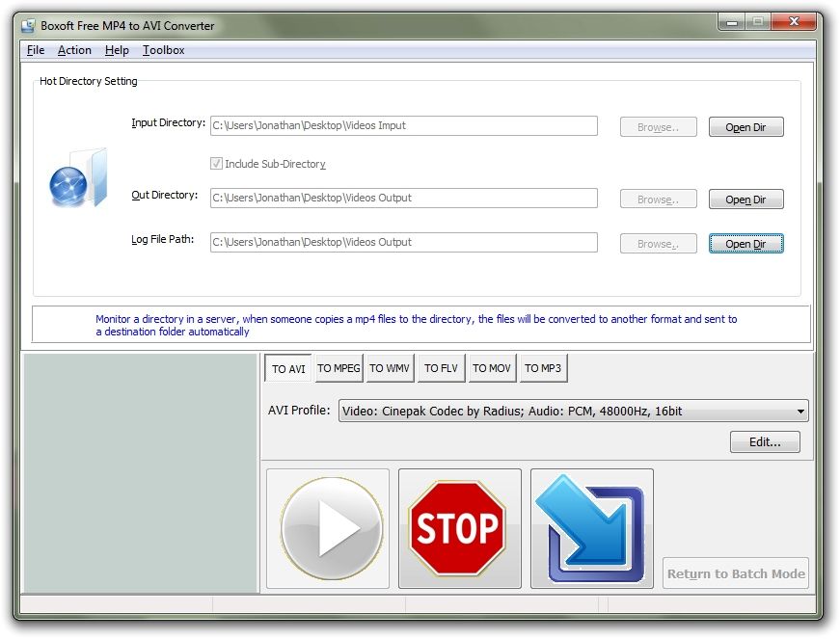Image resolution: width=840 pixels, height=639 pixels.
Task: Switch to the TO MOV tab
Action: (x=492, y=368)
